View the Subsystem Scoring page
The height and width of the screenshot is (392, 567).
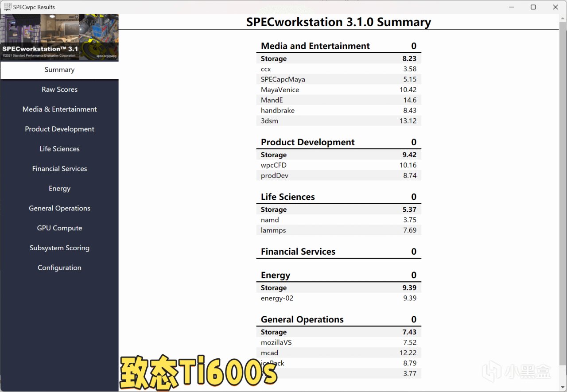coord(59,248)
